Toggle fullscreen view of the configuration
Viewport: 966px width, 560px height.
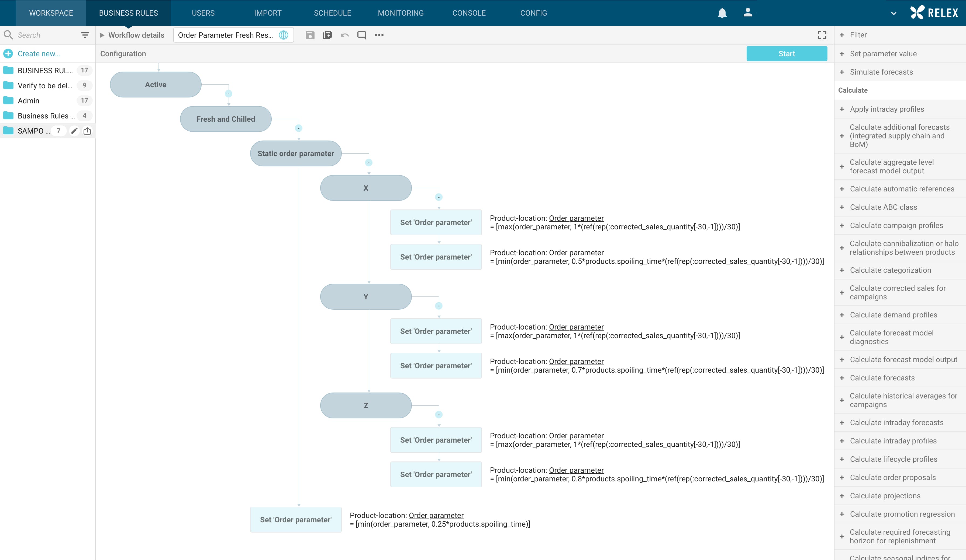(822, 35)
